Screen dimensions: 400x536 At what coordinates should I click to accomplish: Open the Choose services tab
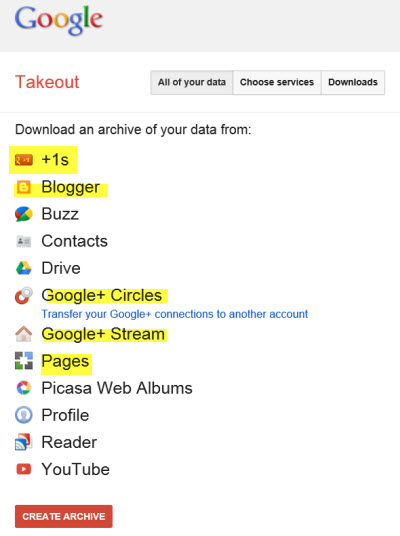click(x=277, y=82)
